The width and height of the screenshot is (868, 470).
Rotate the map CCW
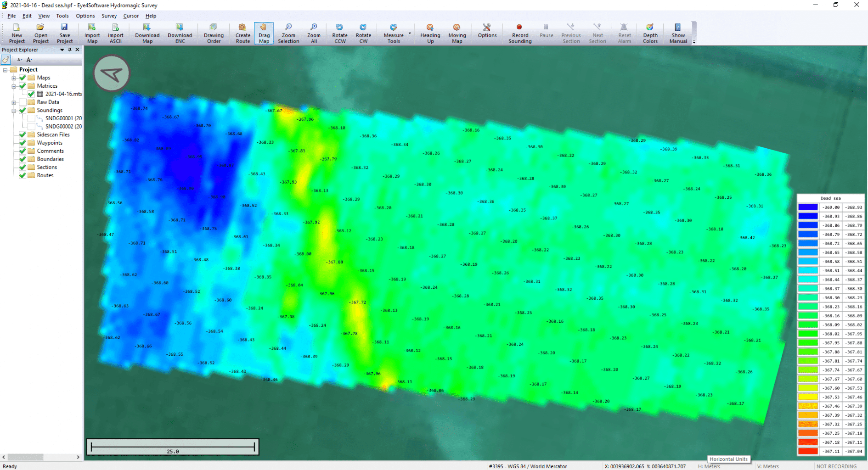click(x=340, y=34)
